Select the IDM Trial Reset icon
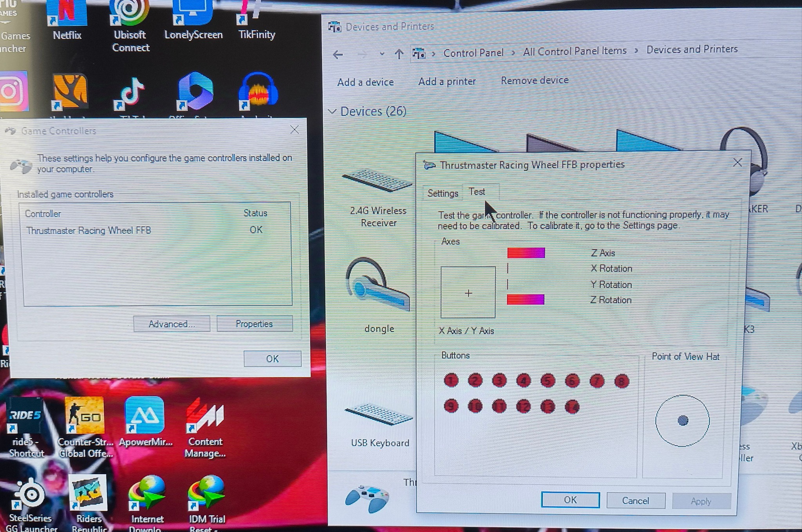Image resolution: width=802 pixels, height=532 pixels. click(207, 503)
